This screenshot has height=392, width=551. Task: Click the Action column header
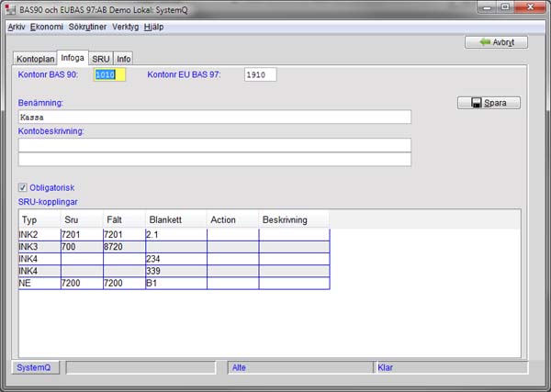(233, 220)
